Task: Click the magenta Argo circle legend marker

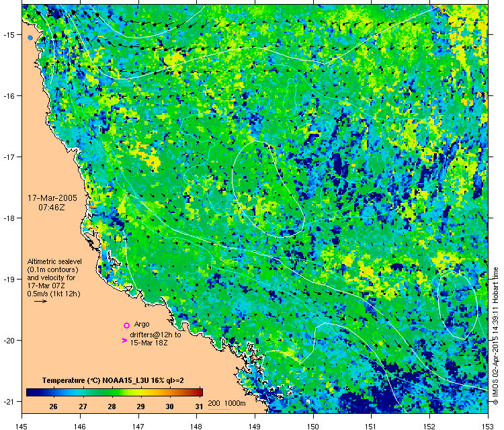Action: point(126,325)
